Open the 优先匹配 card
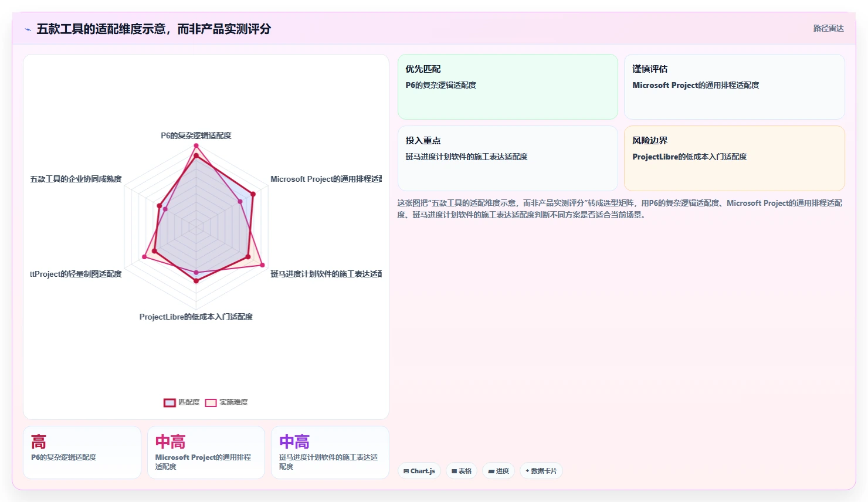 point(508,87)
